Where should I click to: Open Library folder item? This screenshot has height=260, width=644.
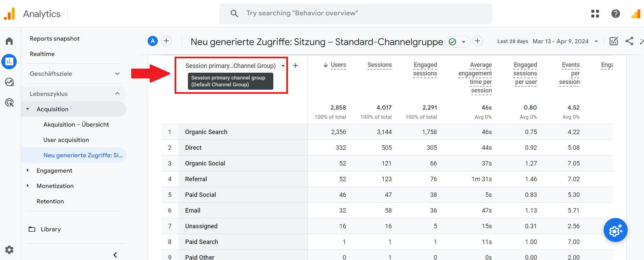tap(44, 229)
